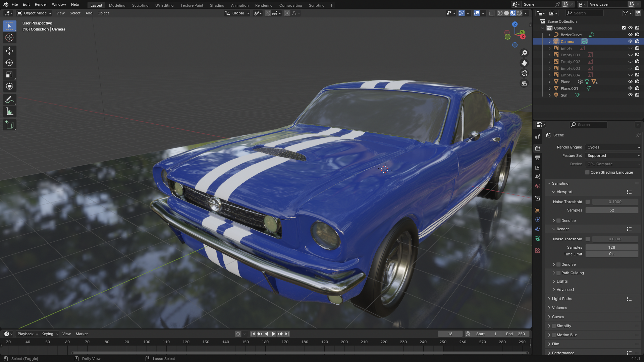The width and height of the screenshot is (644, 362).
Task: Switch to the Shading workspace tab
Action: (217, 5)
